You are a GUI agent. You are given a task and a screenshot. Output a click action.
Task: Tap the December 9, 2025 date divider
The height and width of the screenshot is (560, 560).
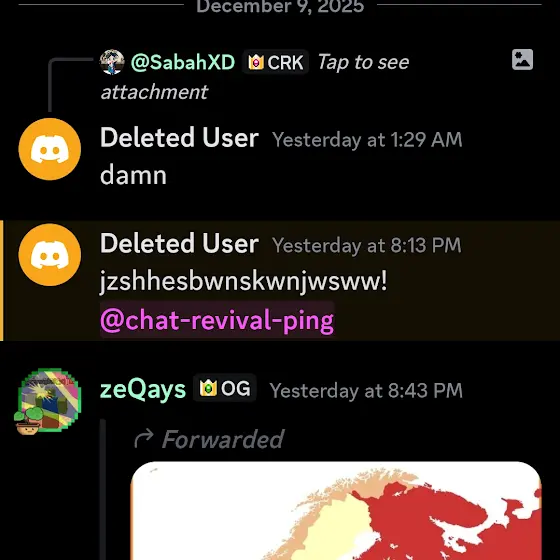(280, 6)
